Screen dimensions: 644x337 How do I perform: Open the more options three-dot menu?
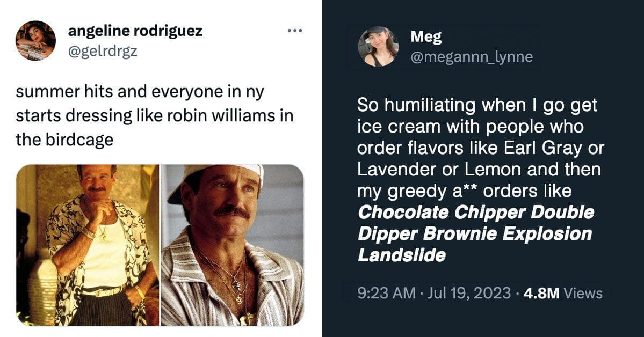pos(295,31)
